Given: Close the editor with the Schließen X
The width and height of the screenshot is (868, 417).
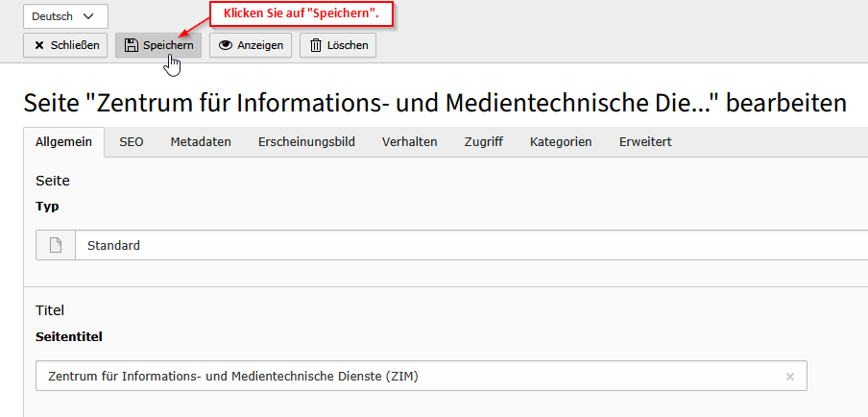Looking at the screenshot, I should [x=39, y=45].
